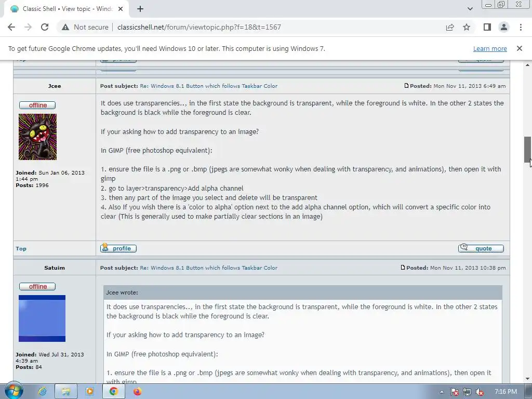
Task: Open Windows Explorer folder in taskbar
Action: [x=66, y=392]
